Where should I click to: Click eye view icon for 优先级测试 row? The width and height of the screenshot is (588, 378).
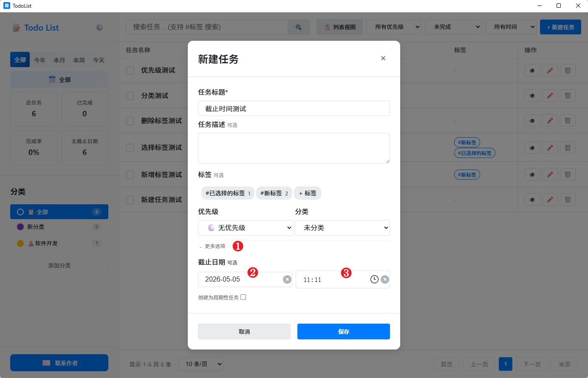click(x=532, y=71)
